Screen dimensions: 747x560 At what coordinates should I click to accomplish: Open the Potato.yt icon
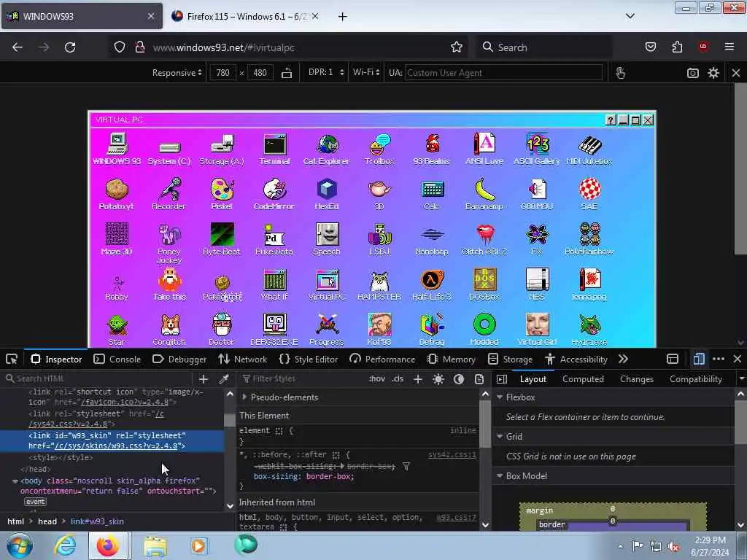tap(117, 194)
